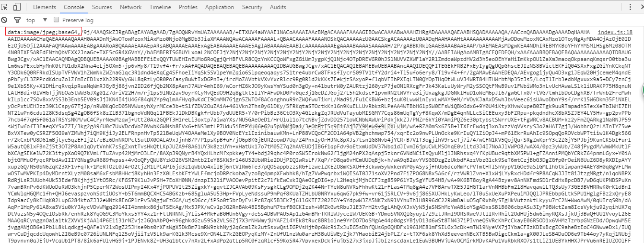
Task: Switch to the Elements tab
Action: click(x=45, y=7)
